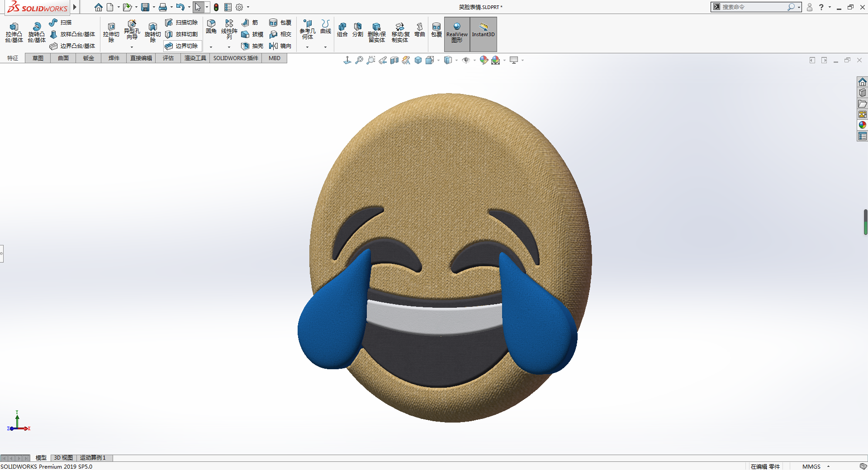Image resolution: width=868 pixels, height=470 pixels.
Task: Click the MMGS unit system in the status bar
Action: pos(811,466)
